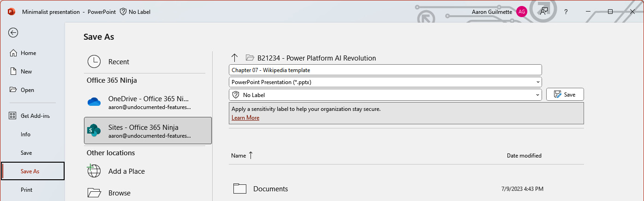Click the folder icon beside Browse
The height and width of the screenshot is (201, 644).
[94, 193]
